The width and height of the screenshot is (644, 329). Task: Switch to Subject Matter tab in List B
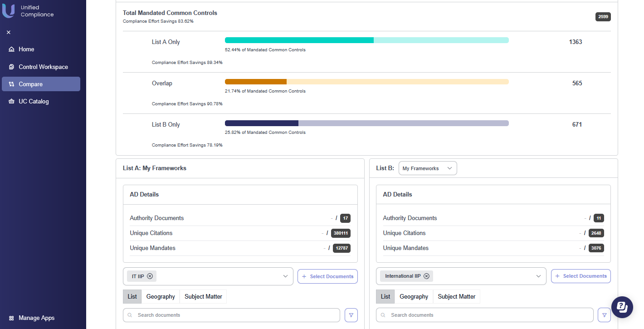pos(456,296)
